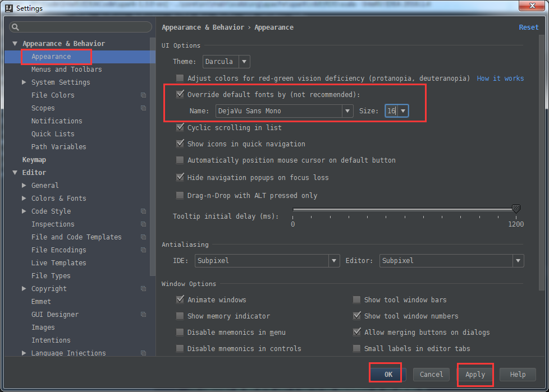Click the Tooltip initial delay slider thumb
Viewport: 549px width, 392px height.
tap(516, 209)
